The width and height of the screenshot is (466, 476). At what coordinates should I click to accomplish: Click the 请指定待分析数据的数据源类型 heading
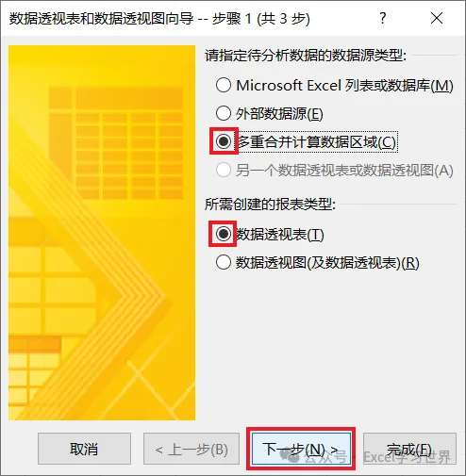306,56
